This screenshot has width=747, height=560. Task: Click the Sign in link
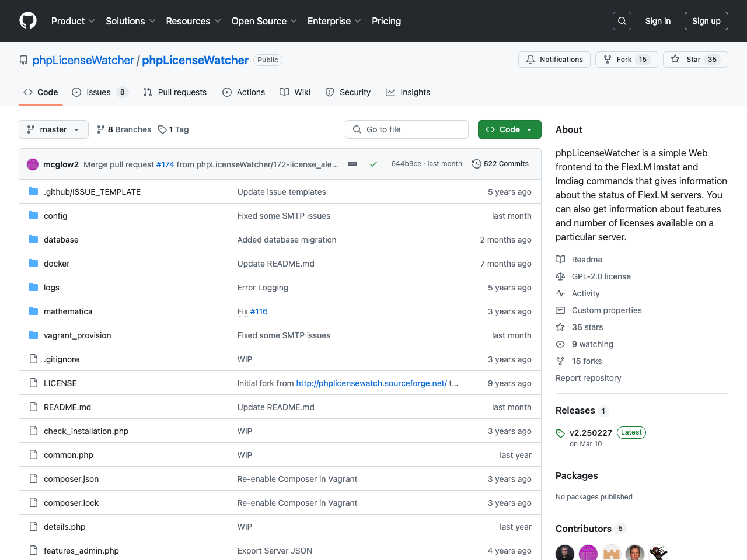tap(658, 21)
